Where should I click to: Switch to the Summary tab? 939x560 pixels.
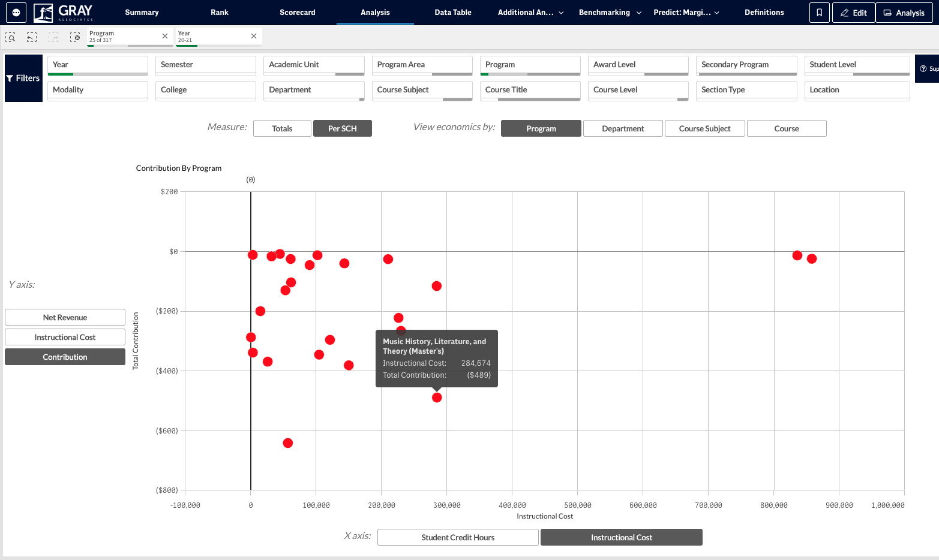click(142, 13)
